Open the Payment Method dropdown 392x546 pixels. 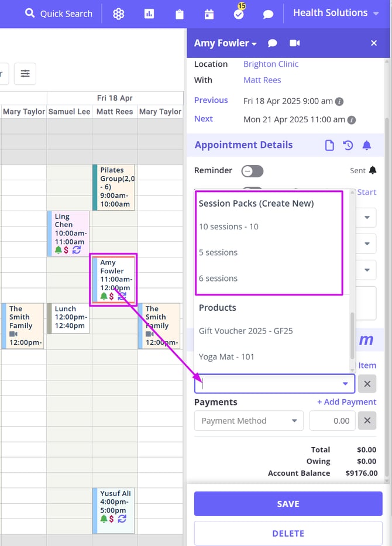tap(249, 421)
